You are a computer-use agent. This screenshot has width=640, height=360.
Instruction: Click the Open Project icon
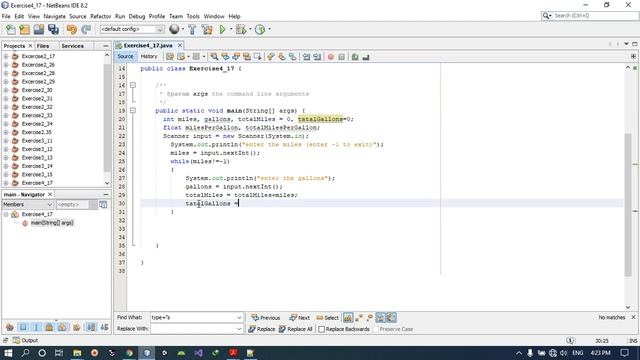point(39,29)
